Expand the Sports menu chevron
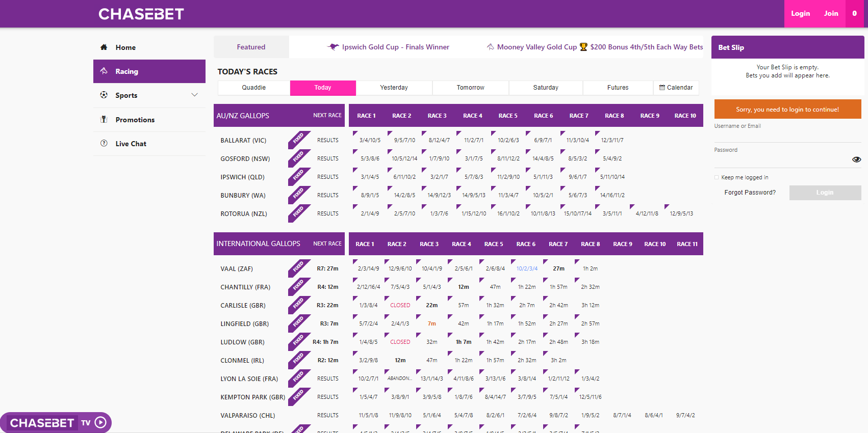Screen dimensions: 868x433 tap(194, 95)
